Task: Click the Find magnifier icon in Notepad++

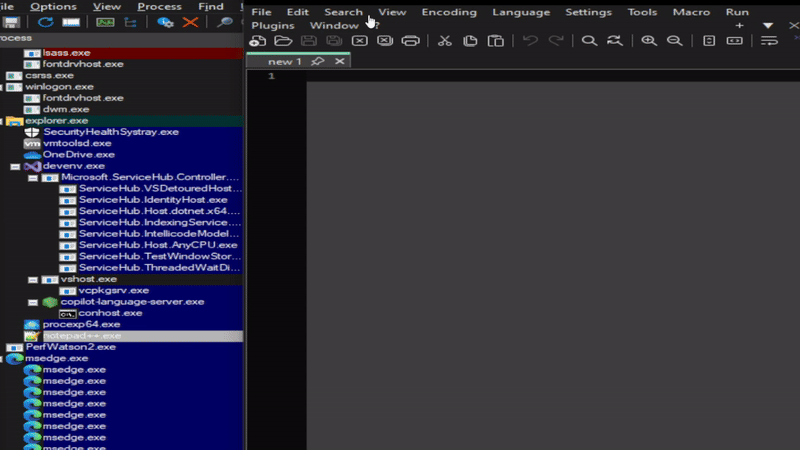Action: click(589, 41)
